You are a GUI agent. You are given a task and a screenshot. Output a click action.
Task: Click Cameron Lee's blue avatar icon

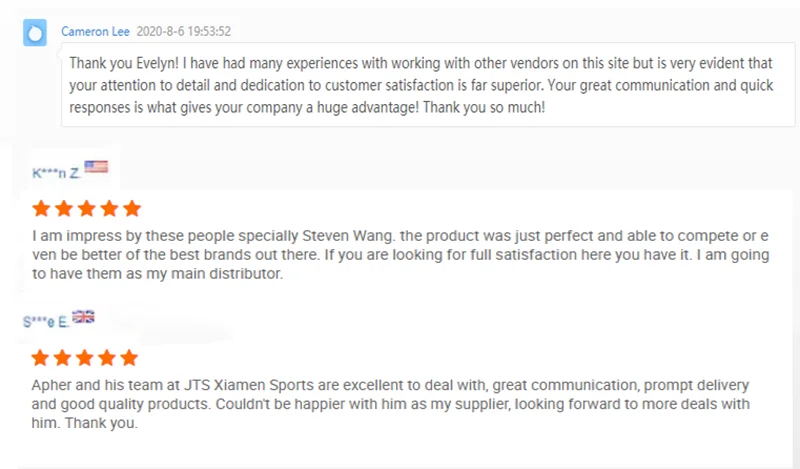[x=36, y=33]
